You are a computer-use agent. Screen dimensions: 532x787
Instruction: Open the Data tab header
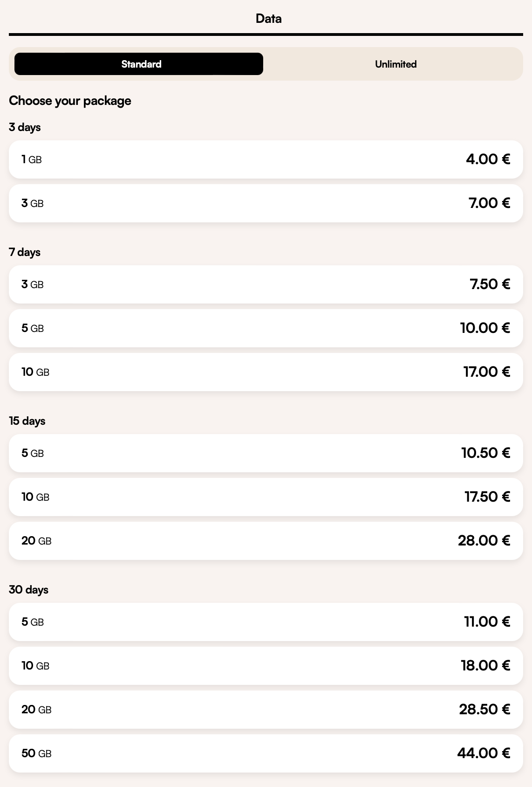point(268,19)
